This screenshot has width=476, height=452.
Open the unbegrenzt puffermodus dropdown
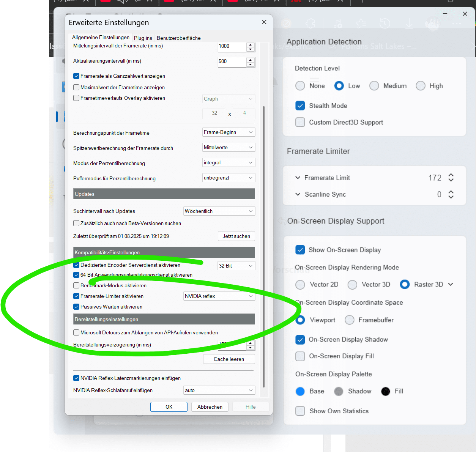(229, 178)
